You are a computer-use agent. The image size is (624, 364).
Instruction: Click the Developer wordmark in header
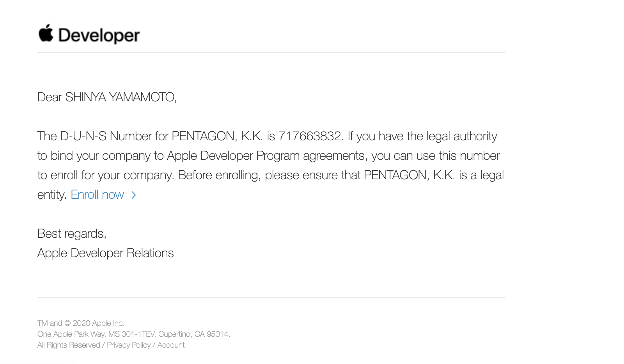point(99,35)
